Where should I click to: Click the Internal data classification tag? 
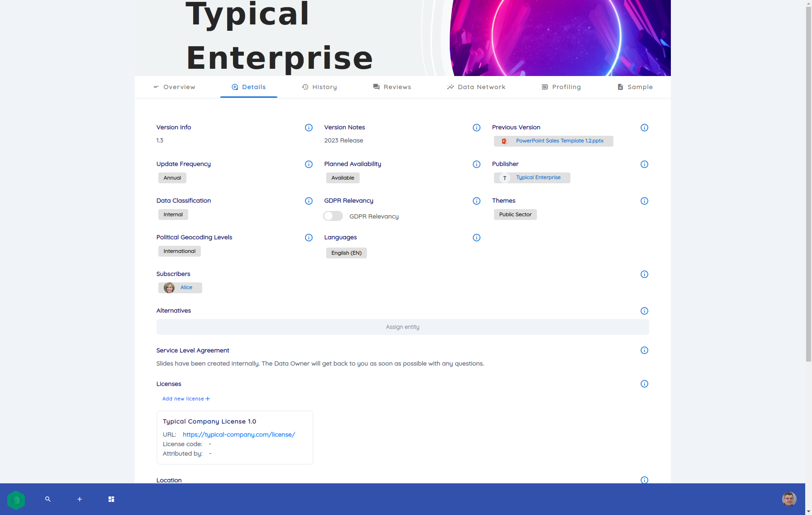[173, 215]
